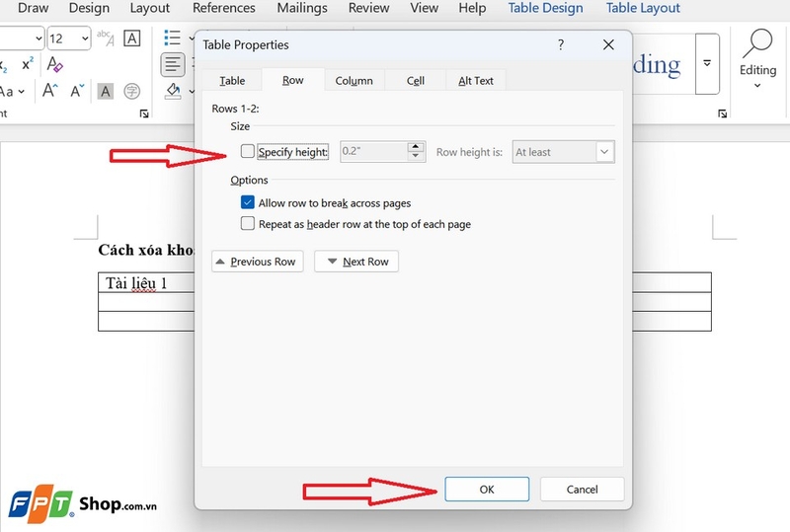This screenshot has height=532, width=790.
Task: Open the Styles pane launcher
Action: (x=722, y=114)
